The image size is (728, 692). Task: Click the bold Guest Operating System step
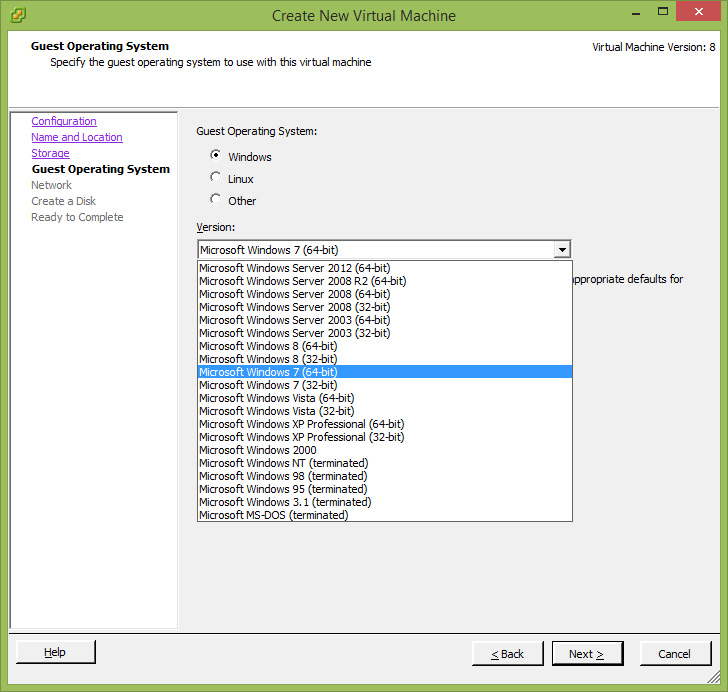pos(101,169)
